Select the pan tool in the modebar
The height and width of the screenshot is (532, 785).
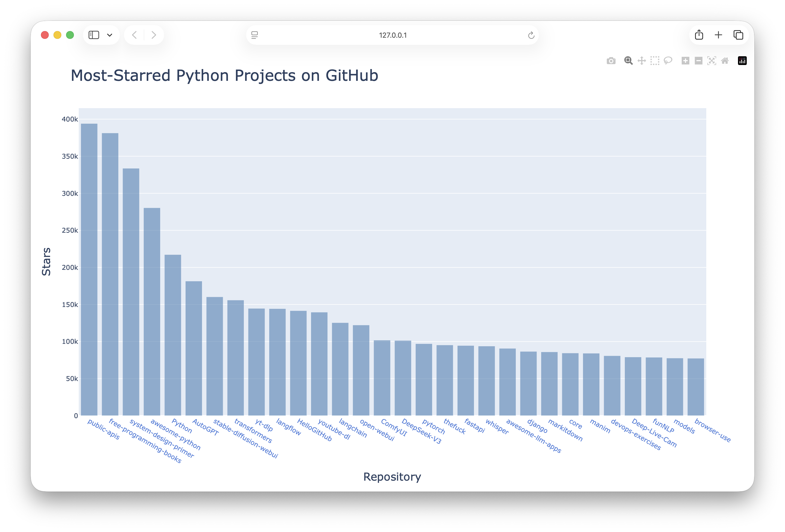(642, 61)
